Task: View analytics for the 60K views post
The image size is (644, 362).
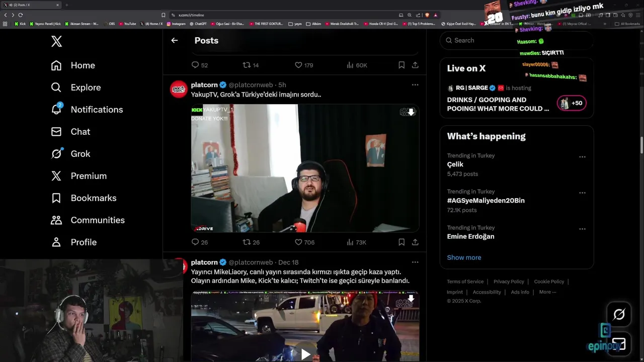Action: 357,65
